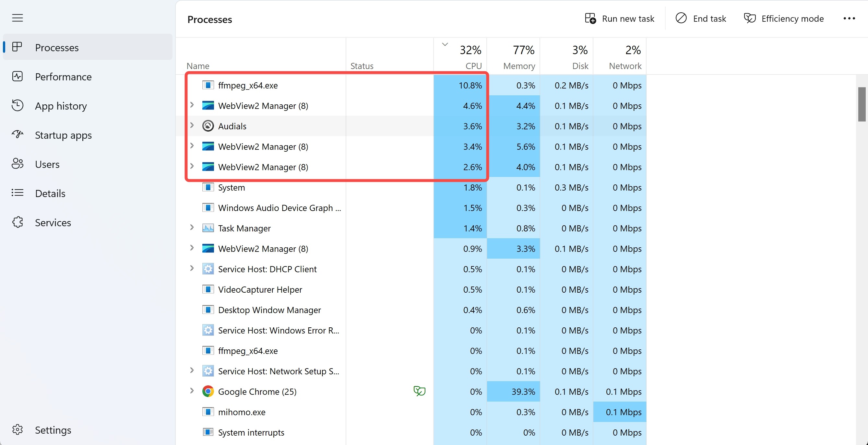Sort processes by Disk column
868x445 pixels.
pyautogui.click(x=566, y=56)
